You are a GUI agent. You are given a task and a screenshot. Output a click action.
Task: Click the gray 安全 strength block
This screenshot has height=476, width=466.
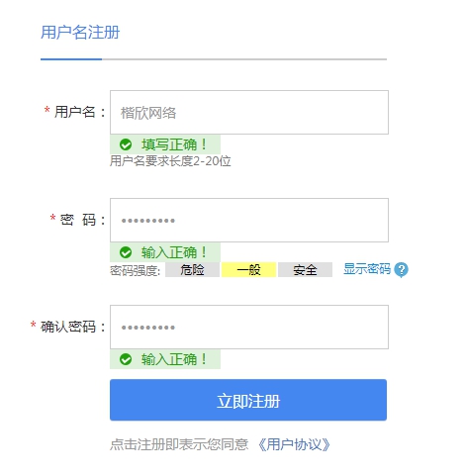tap(305, 270)
